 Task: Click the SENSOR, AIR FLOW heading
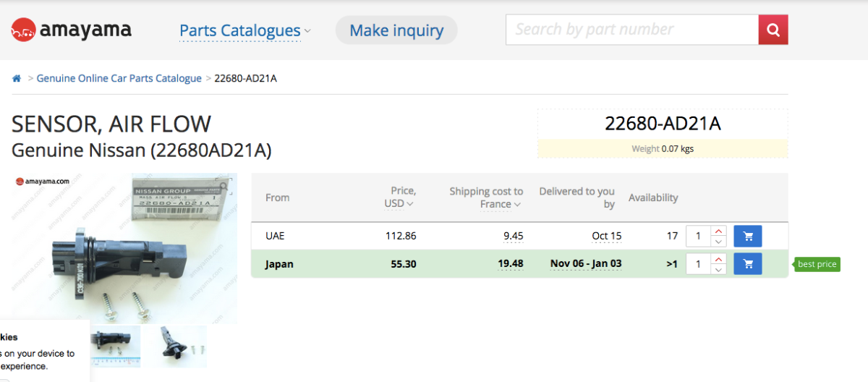[x=111, y=124]
